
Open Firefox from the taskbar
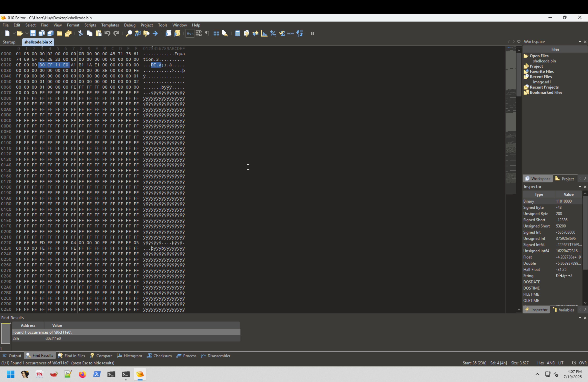click(82, 374)
